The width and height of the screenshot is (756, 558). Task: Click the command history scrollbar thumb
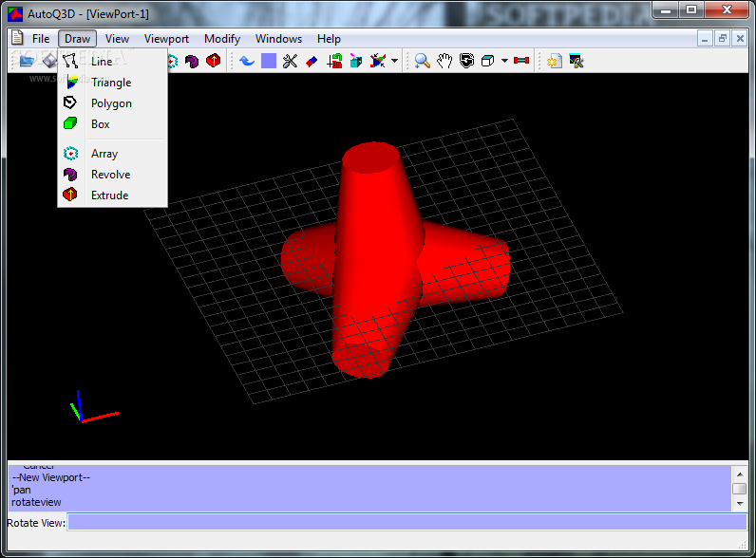[740, 489]
